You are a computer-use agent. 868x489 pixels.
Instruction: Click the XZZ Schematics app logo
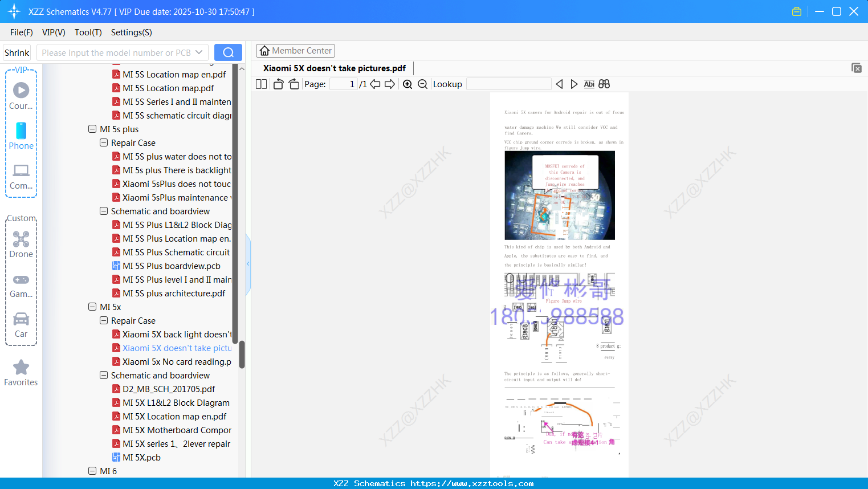(14, 11)
